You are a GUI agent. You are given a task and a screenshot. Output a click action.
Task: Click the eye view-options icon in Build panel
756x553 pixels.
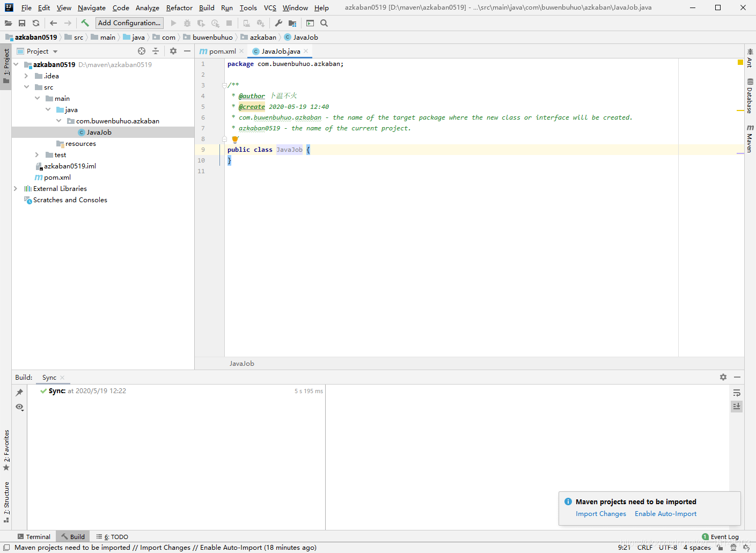(19, 407)
